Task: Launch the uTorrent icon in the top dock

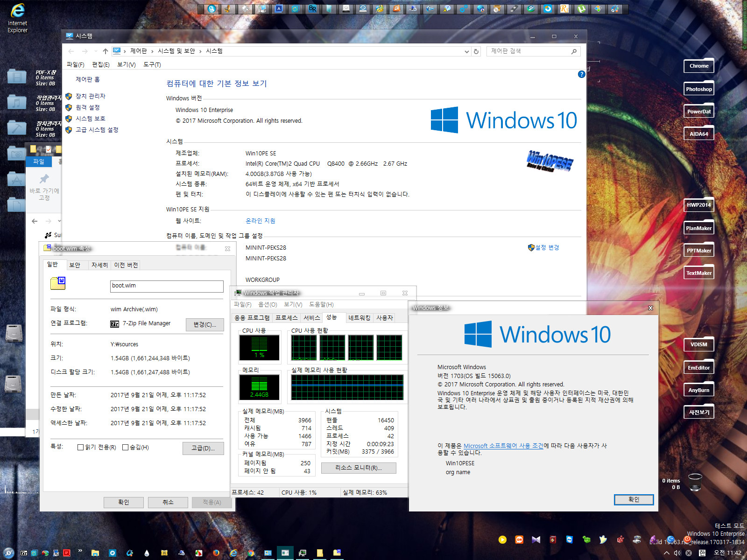Action: [x=581, y=8]
